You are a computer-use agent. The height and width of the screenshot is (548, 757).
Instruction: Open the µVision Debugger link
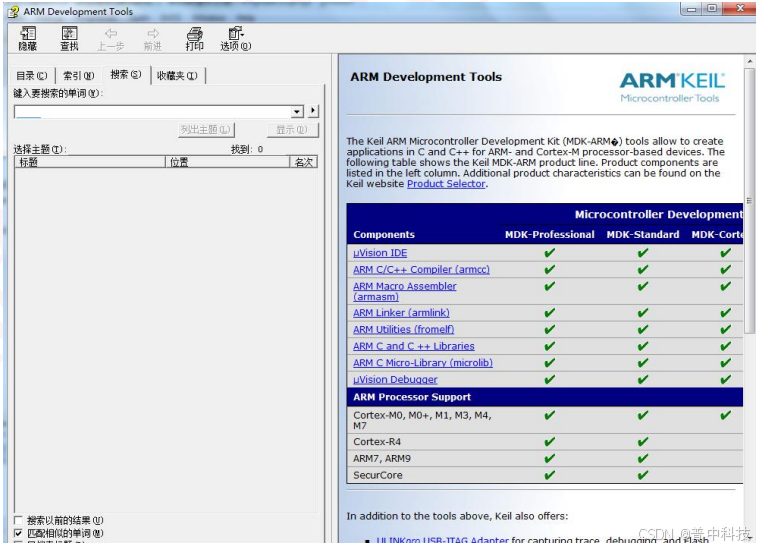coord(395,379)
